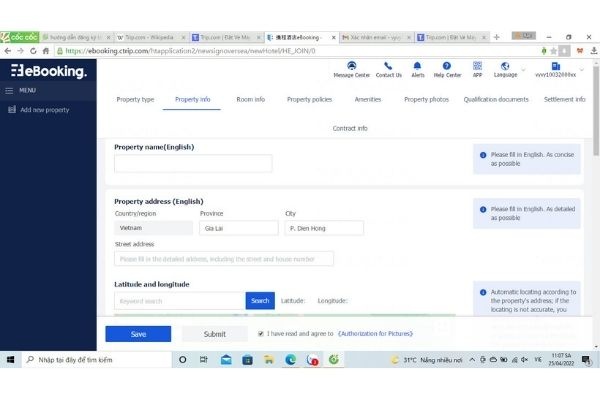
Task: Open the Authorization for Pictures link
Action: click(x=375, y=334)
